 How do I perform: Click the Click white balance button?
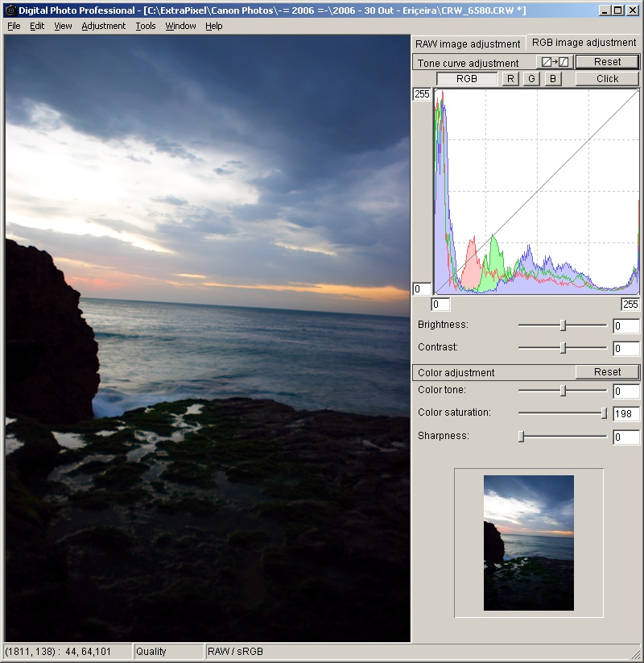click(x=607, y=79)
